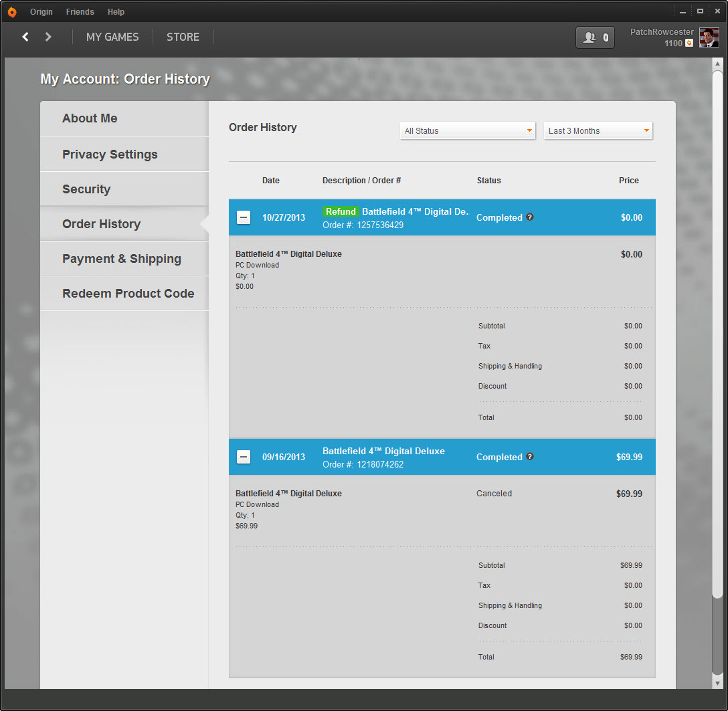The image size is (728, 711).
Task: Select Order History in the sidebar
Action: [124, 223]
